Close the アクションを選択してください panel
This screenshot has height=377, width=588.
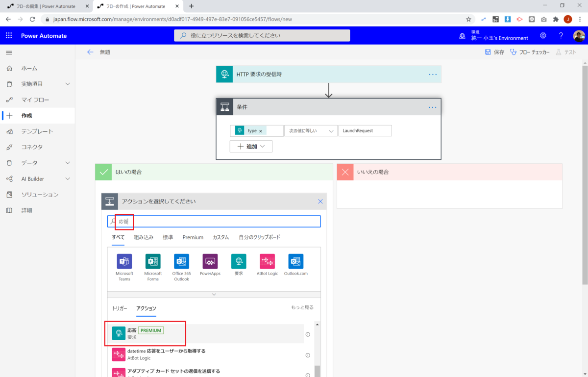point(320,201)
